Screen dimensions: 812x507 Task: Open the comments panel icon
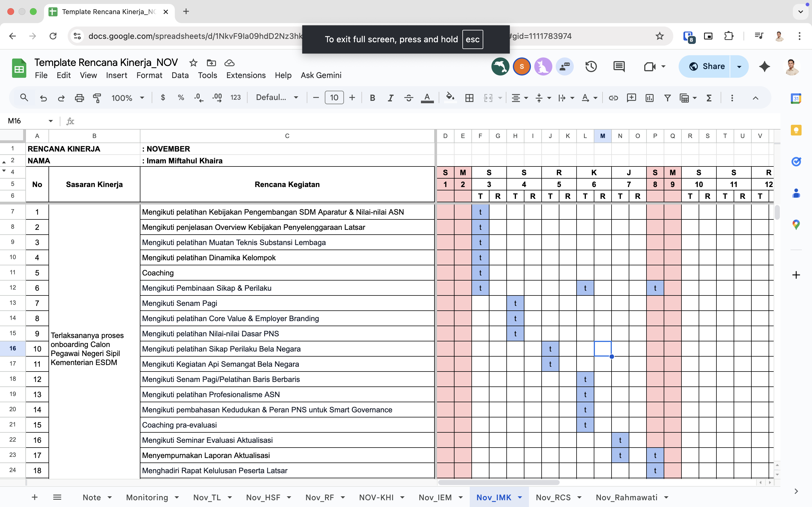tap(619, 66)
